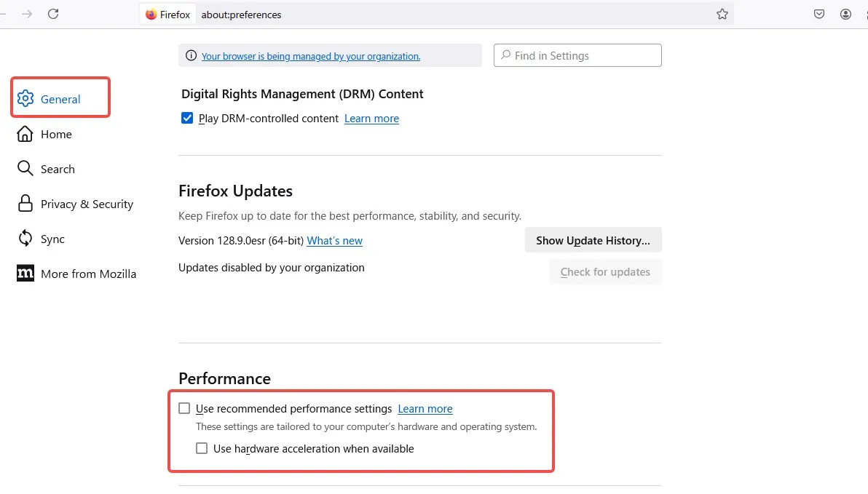Image resolution: width=868 pixels, height=494 pixels.
Task: Click the Privacy & Security lock icon
Action: [25, 204]
